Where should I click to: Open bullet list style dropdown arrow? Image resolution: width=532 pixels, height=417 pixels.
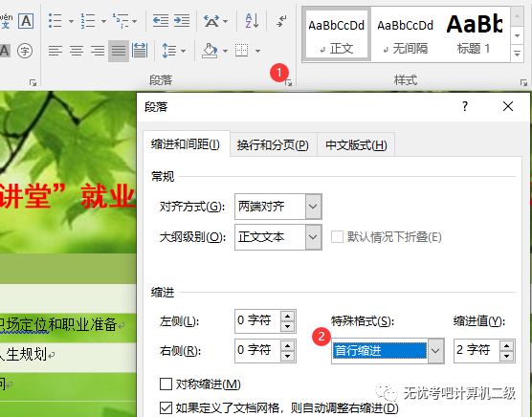[71, 21]
